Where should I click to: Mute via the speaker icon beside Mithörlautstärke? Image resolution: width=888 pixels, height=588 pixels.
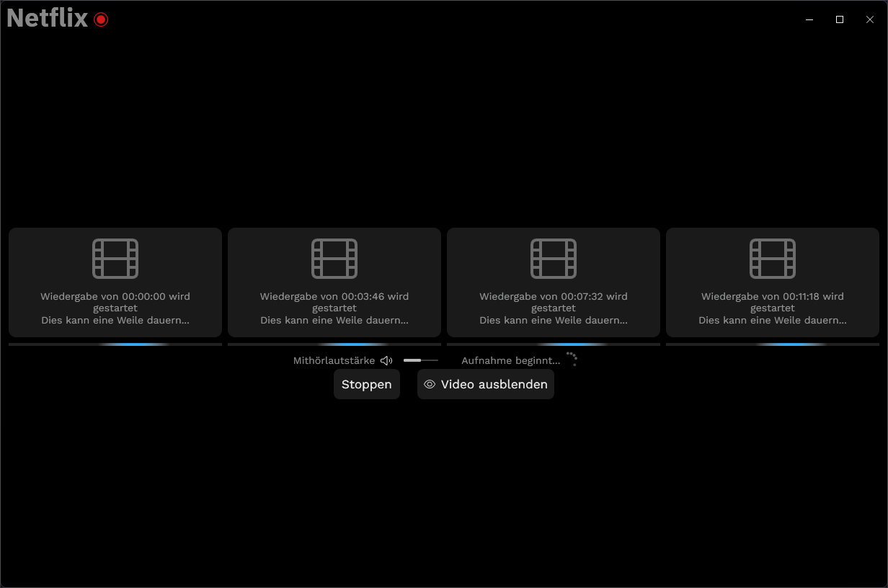tap(386, 360)
